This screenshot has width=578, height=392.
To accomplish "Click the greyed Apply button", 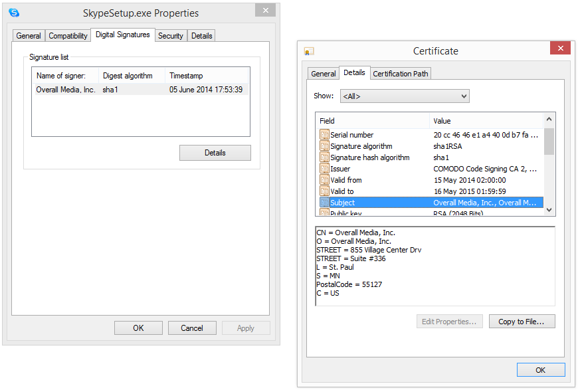I will (246, 328).
